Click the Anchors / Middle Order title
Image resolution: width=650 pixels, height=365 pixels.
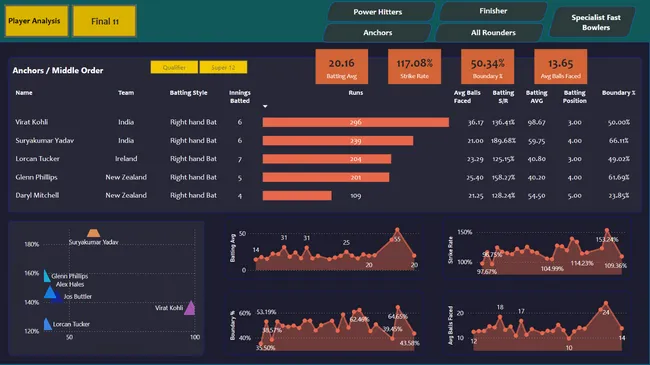58,71
